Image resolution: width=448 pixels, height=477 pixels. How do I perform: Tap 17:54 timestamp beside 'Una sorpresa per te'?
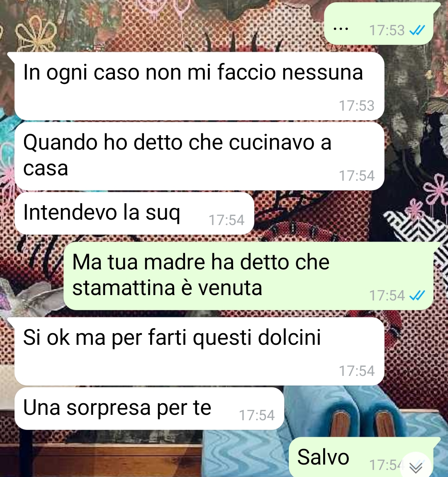pyautogui.click(x=257, y=415)
